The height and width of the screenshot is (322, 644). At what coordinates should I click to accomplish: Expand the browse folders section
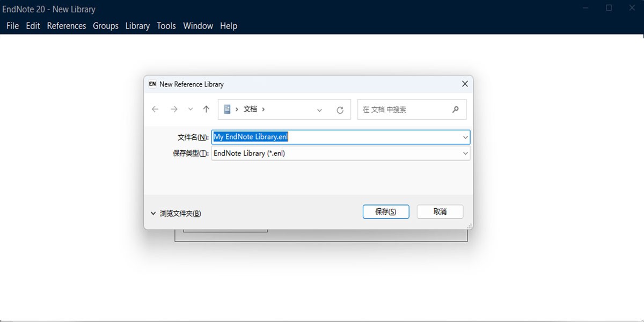[176, 213]
